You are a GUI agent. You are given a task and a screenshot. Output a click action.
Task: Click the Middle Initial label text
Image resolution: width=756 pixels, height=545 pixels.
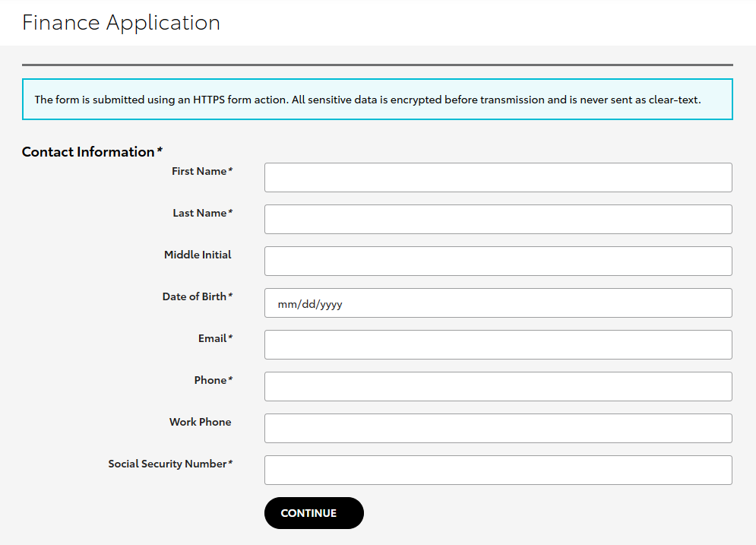[x=198, y=255]
